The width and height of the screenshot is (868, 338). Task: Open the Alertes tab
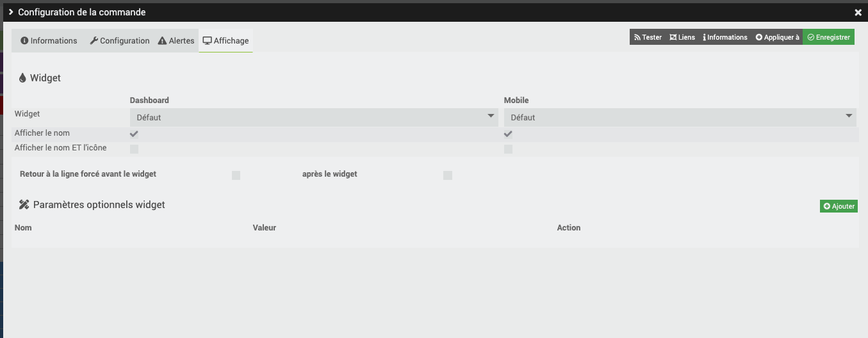(x=176, y=41)
